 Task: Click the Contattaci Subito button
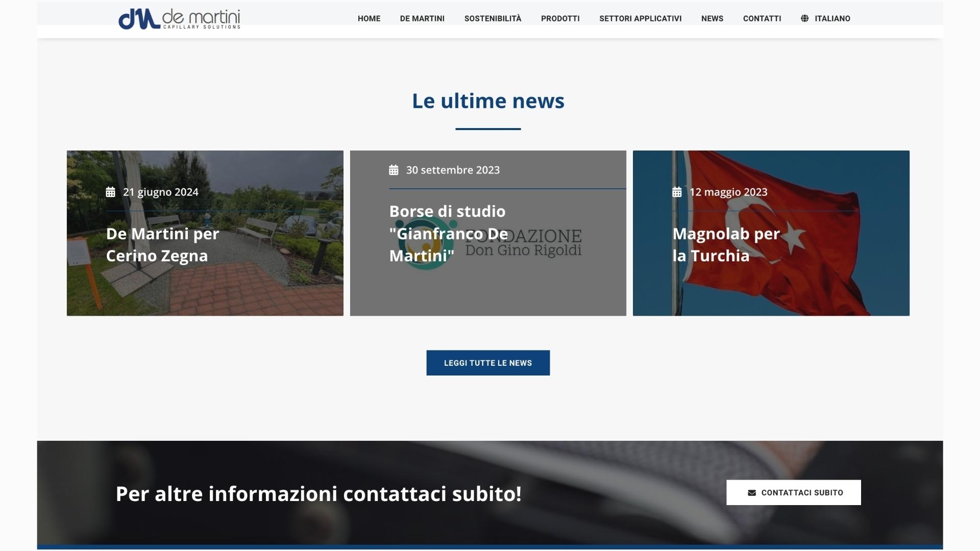[794, 492]
